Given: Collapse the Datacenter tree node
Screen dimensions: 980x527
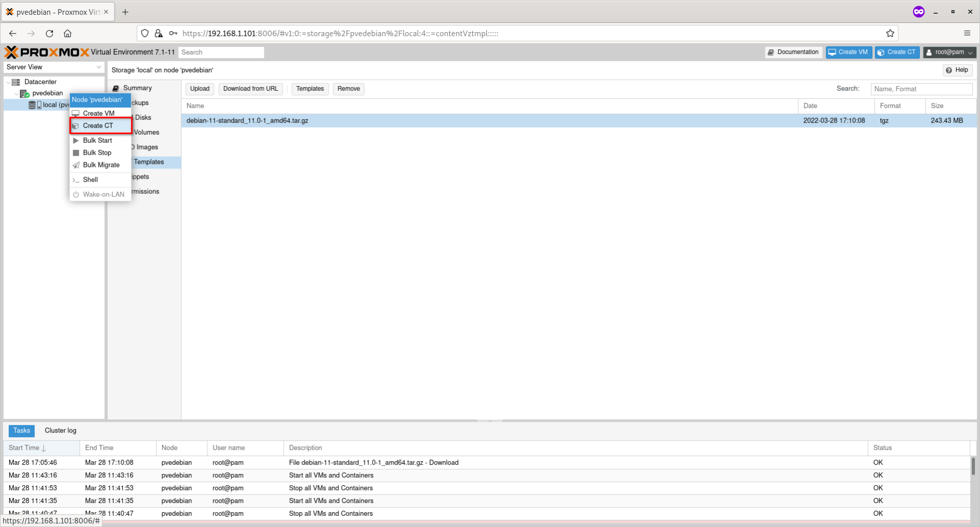Looking at the screenshot, I should tap(8, 82).
